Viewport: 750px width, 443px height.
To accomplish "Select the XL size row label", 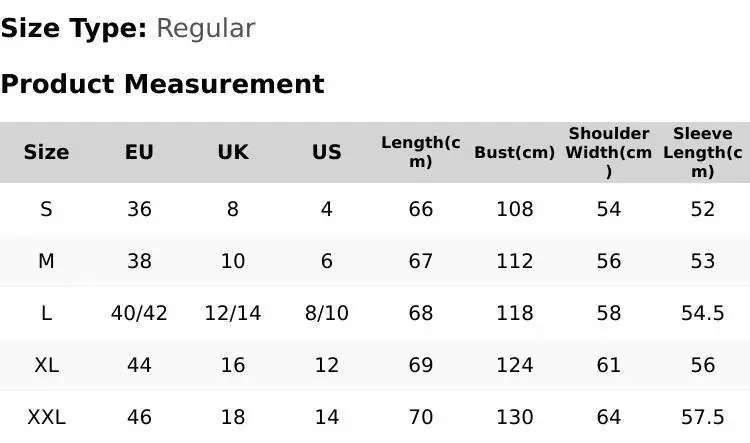I will (x=46, y=365).
